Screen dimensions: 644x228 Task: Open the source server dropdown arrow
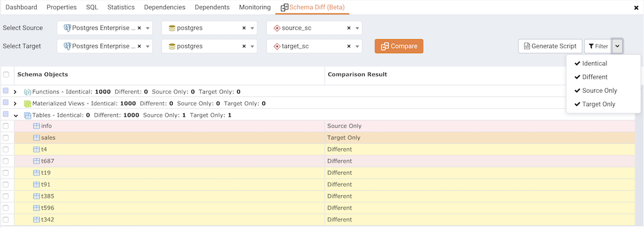[148, 28]
